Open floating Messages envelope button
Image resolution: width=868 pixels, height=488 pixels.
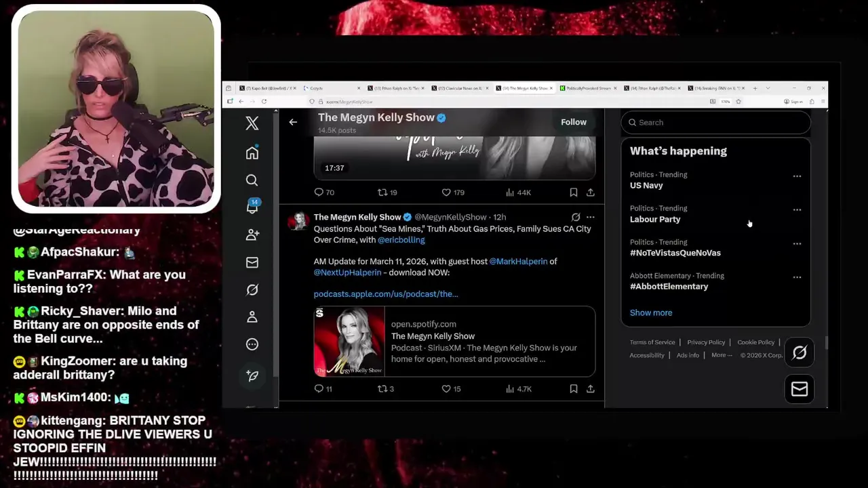[x=800, y=389]
